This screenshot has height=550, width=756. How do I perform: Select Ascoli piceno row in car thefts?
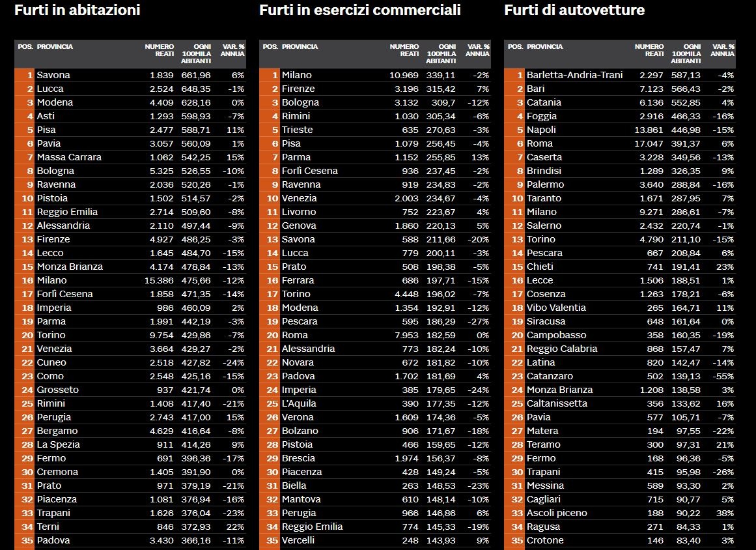point(620,513)
